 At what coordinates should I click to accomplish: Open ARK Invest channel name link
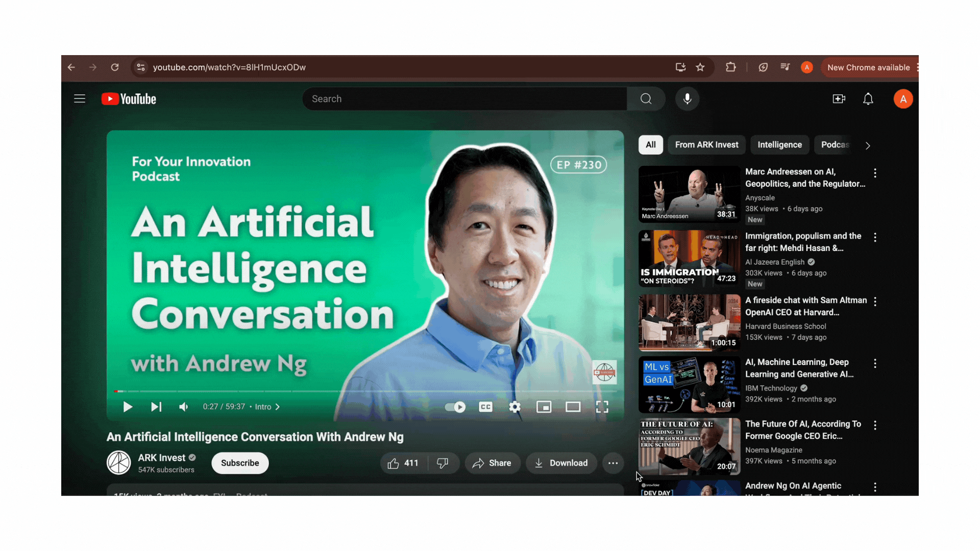point(161,458)
